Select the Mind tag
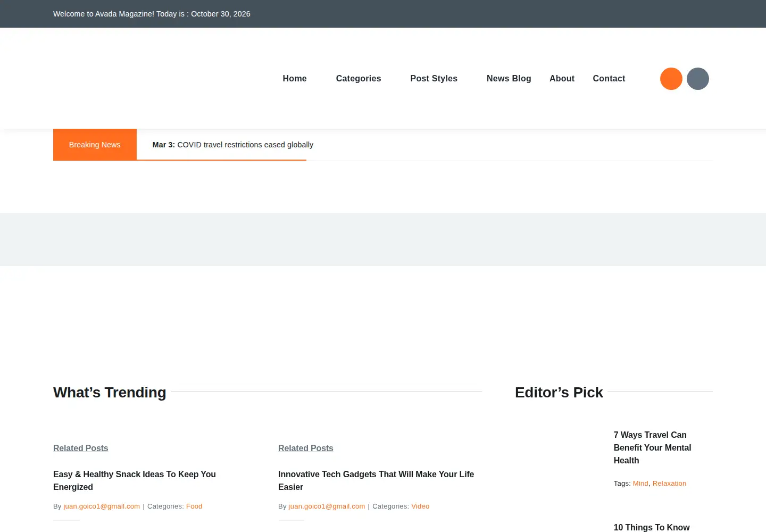The image size is (766, 532). pyautogui.click(x=640, y=484)
